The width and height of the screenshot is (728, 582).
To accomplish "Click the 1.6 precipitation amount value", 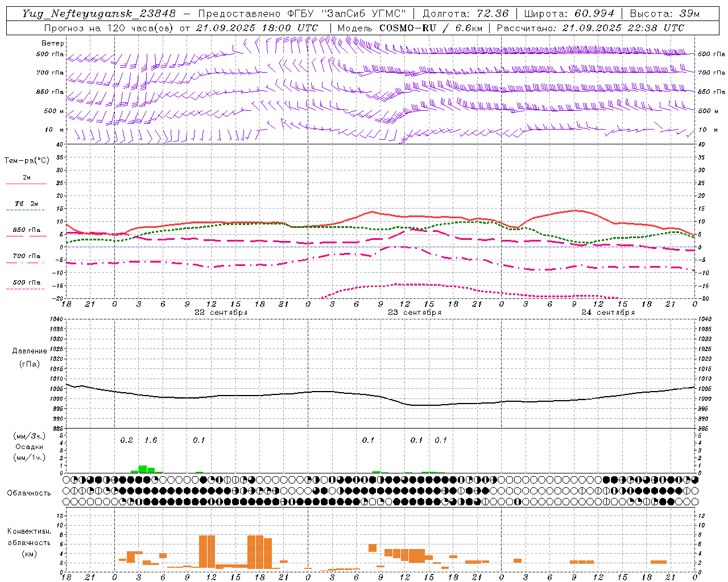I will [151, 440].
